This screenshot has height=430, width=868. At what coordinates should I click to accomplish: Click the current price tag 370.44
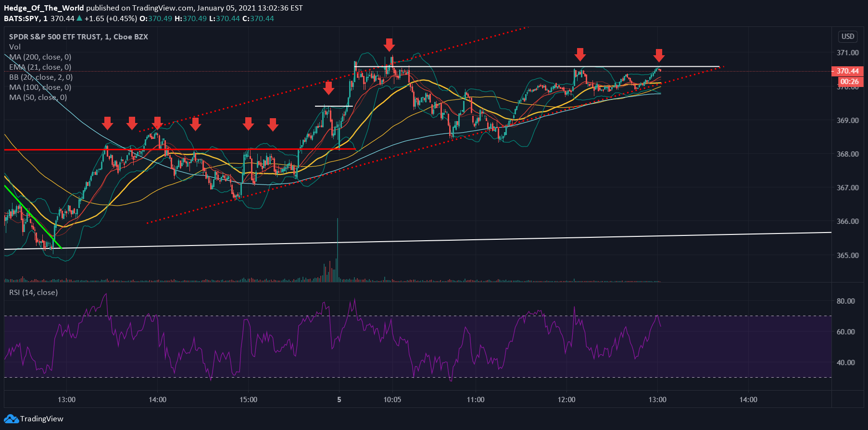(x=847, y=71)
